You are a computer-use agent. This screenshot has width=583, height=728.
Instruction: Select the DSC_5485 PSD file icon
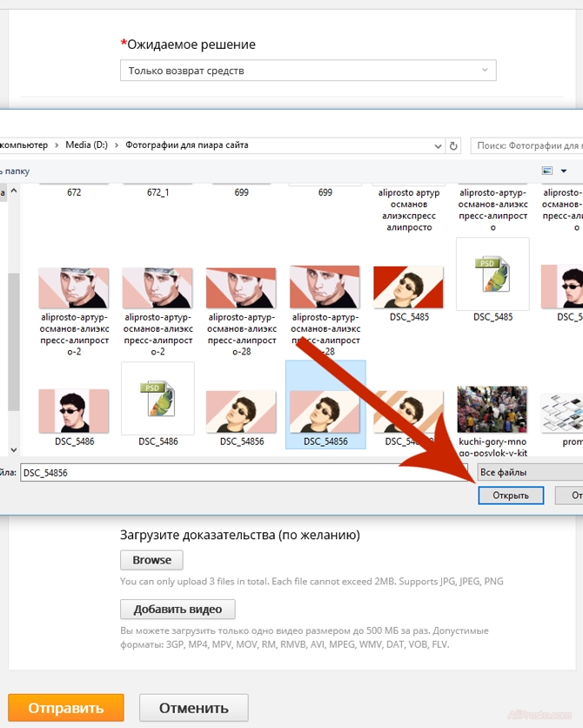492,273
